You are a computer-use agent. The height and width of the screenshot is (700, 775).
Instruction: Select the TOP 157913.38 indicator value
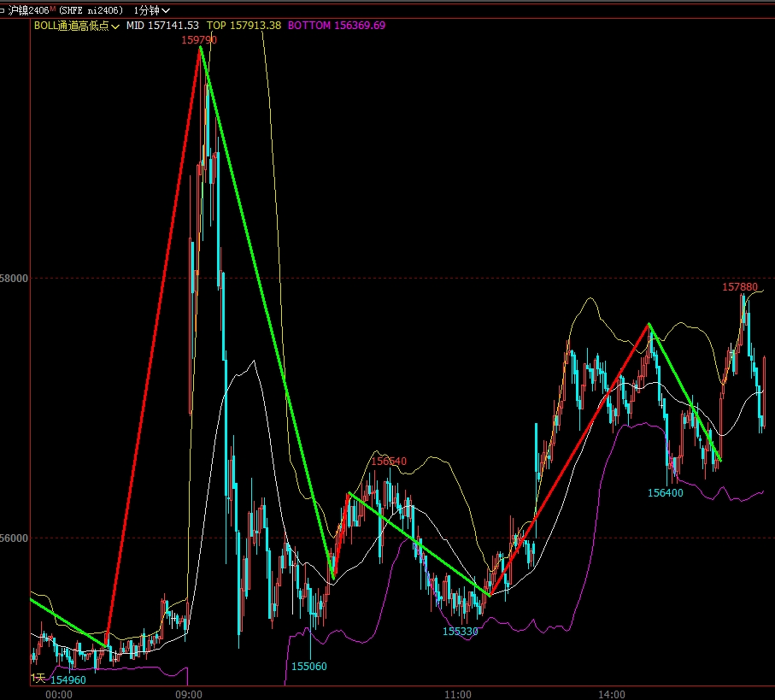click(x=244, y=26)
